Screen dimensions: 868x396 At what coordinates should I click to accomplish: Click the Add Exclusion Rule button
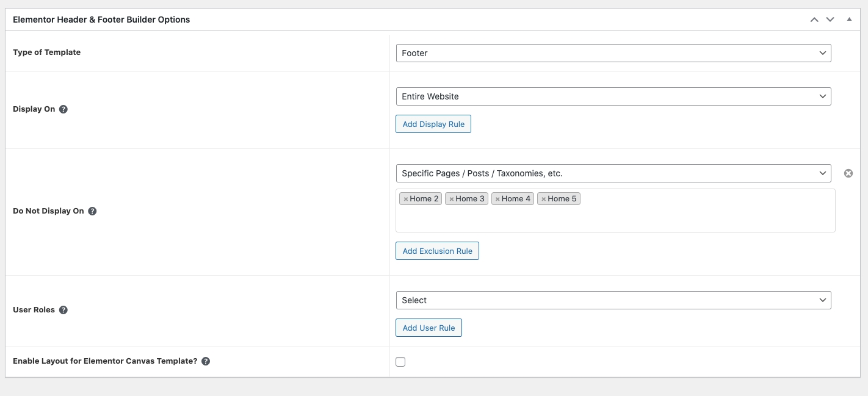[x=437, y=251]
